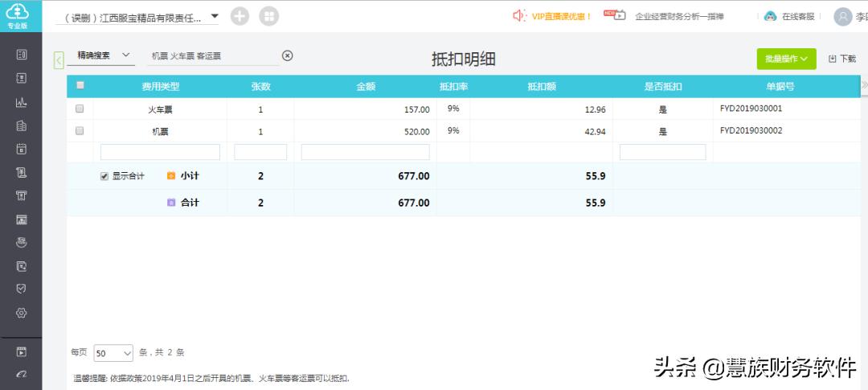The width and height of the screenshot is (868, 390).
Task: Open the yuan invoice scroll icon
Action: click(21, 172)
